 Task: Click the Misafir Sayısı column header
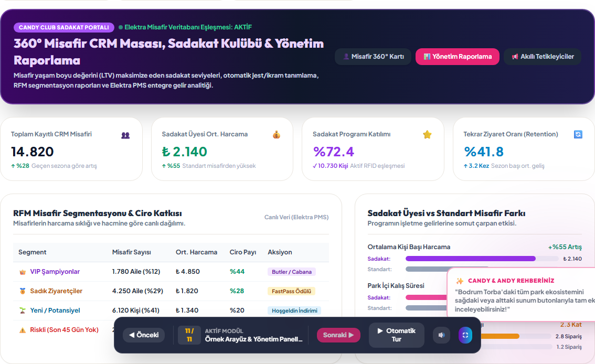pyautogui.click(x=131, y=252)
